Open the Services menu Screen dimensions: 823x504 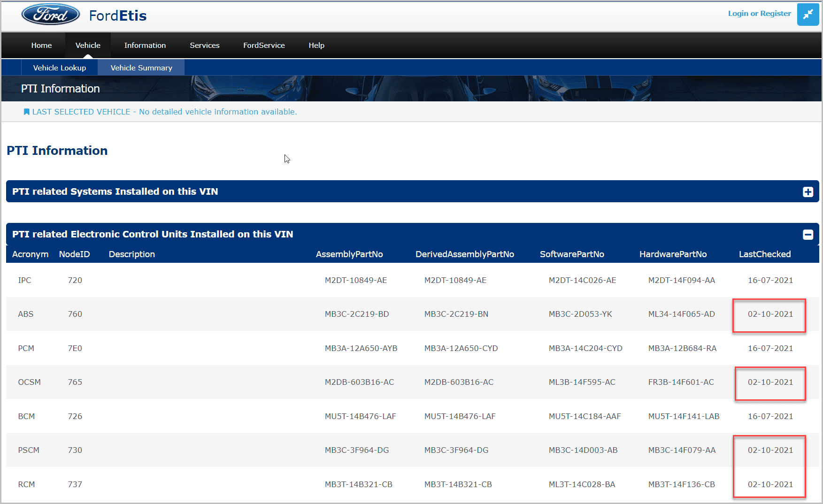205,46
